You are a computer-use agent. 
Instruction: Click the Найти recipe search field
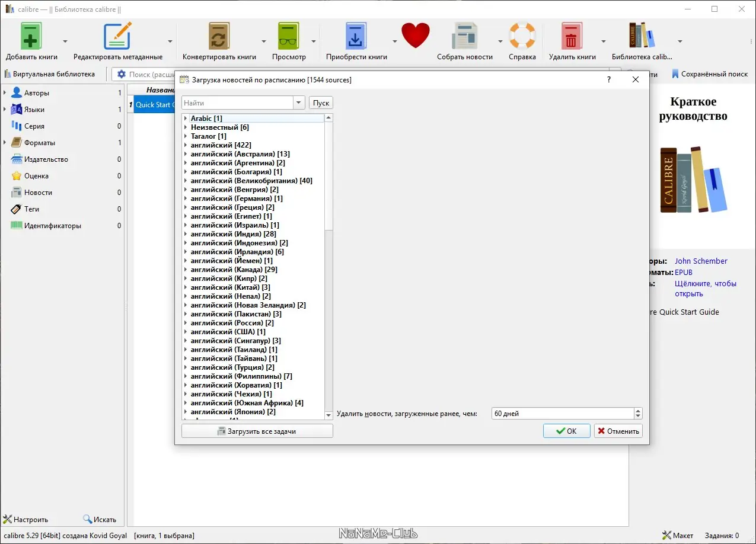[238, 103]
